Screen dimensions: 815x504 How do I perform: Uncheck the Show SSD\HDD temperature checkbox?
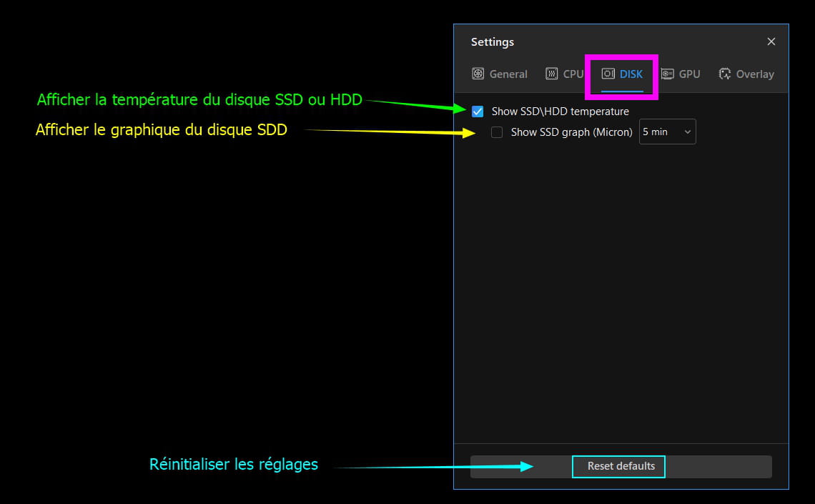coord(478,112)
